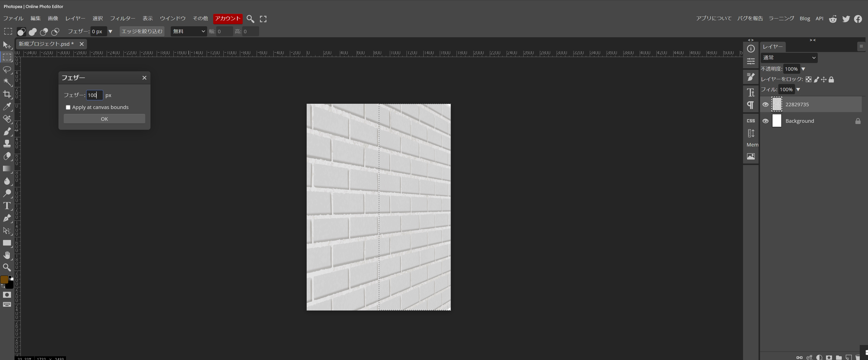Open the blend mode dropdown
This screenshot has height=360, width=868.
789,58
